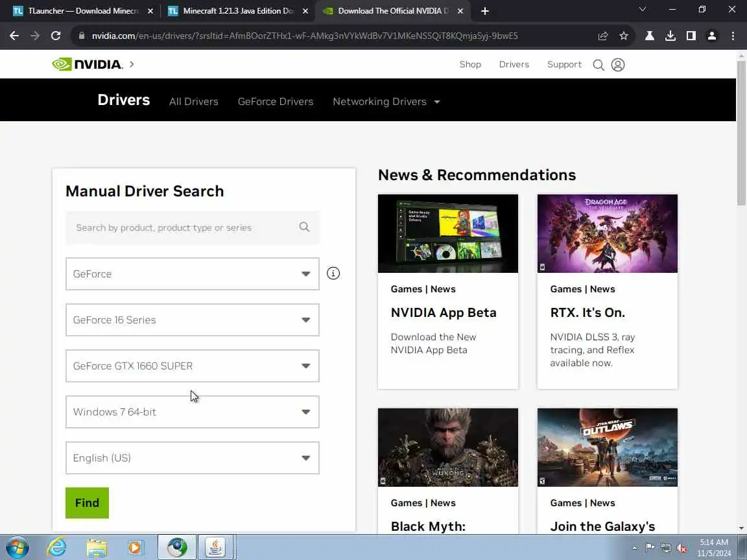Open Drivers in top navigation

[x=514, y=64]
